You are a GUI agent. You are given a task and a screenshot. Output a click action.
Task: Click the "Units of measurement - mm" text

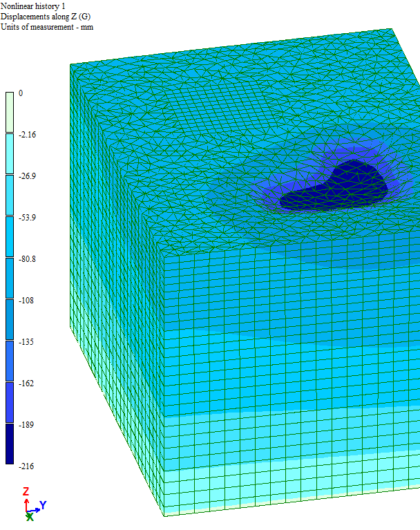click(x=46, y=27)
